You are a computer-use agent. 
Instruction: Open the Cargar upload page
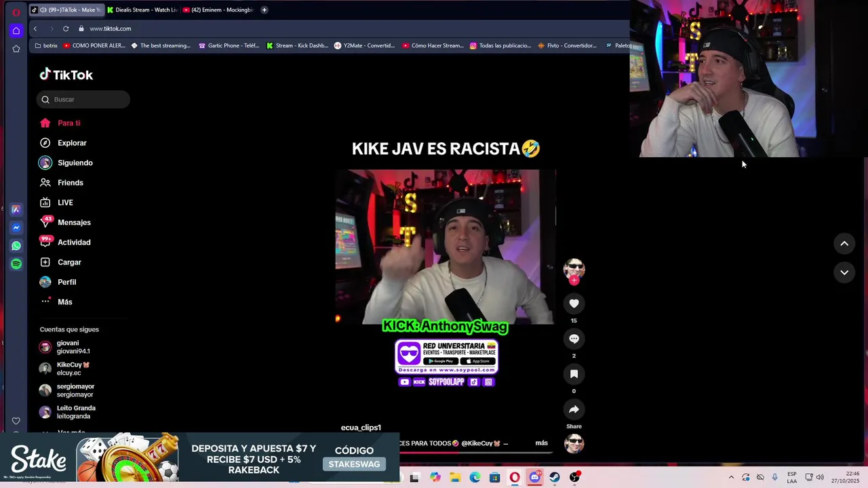tap(60, 262)
